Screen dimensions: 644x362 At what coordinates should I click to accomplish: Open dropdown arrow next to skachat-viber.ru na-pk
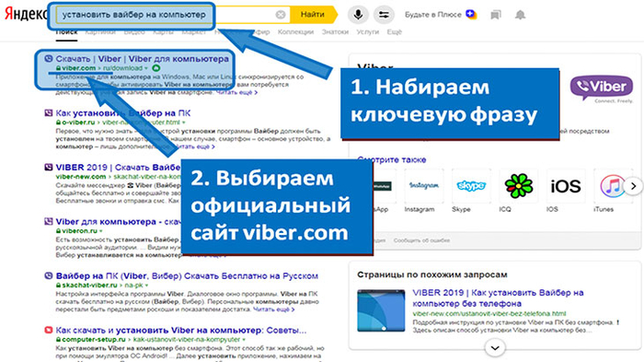[x=146, y=286]
